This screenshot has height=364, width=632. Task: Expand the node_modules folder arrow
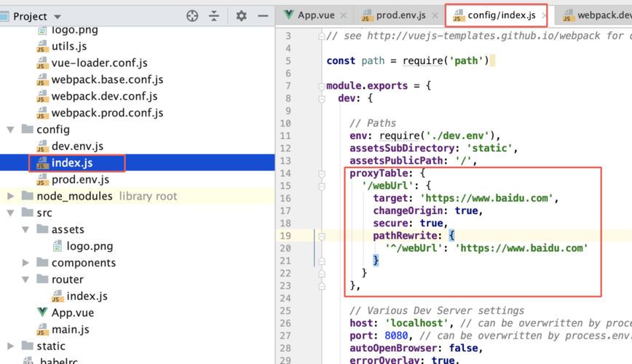click(x=10, y=197)
